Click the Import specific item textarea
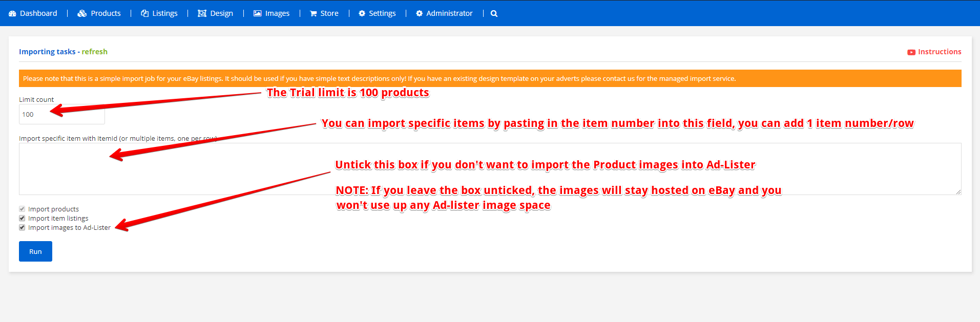Image resolution: width=980 pixels, height=322 pixels. pos(490,169)
